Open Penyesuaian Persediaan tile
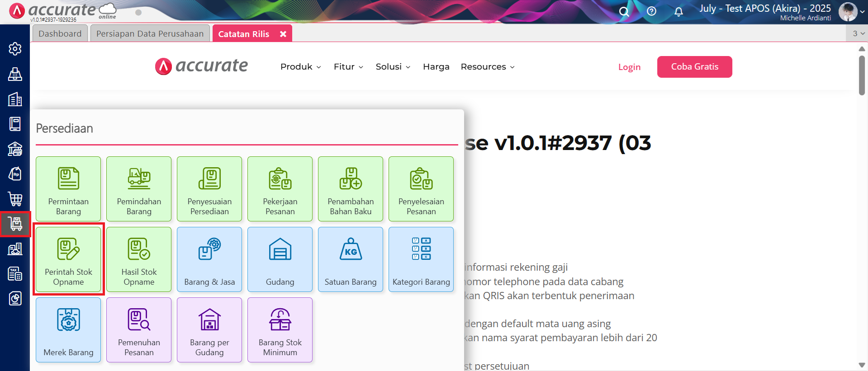 coord(209,189)
